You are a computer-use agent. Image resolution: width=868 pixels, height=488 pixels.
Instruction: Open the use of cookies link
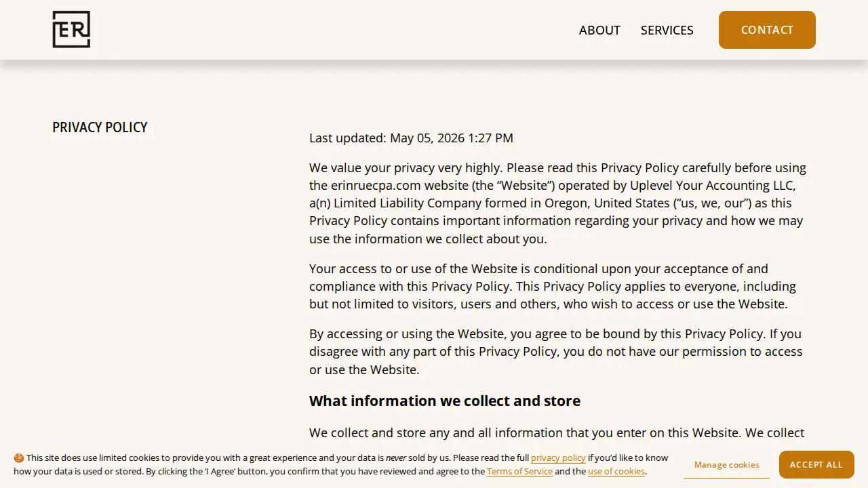pos(616,472)
